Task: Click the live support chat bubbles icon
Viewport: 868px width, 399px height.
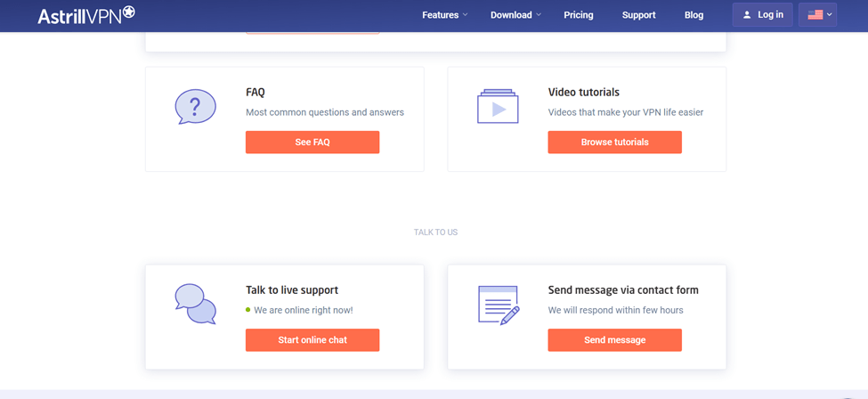Action: coord(195,304)
